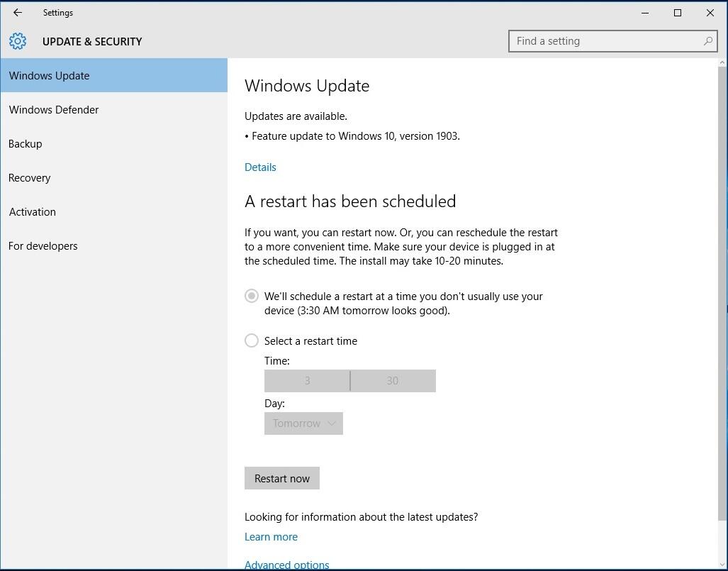The image size is (728, 571).
Task: Click the feature update version 1903 text
Action: click(x=356, y=136)
